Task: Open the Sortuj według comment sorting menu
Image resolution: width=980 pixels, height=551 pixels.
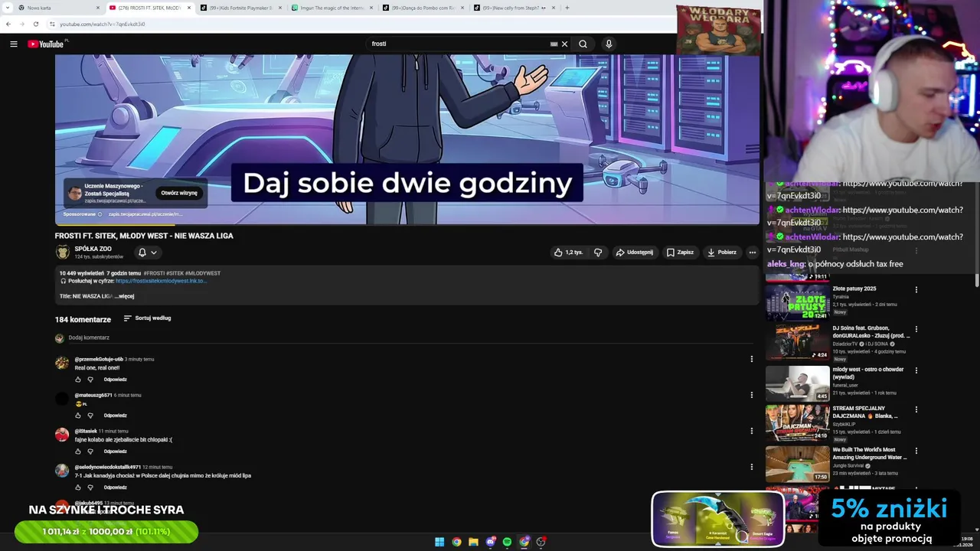Action: pyautogui.click(x=148, y=318)
